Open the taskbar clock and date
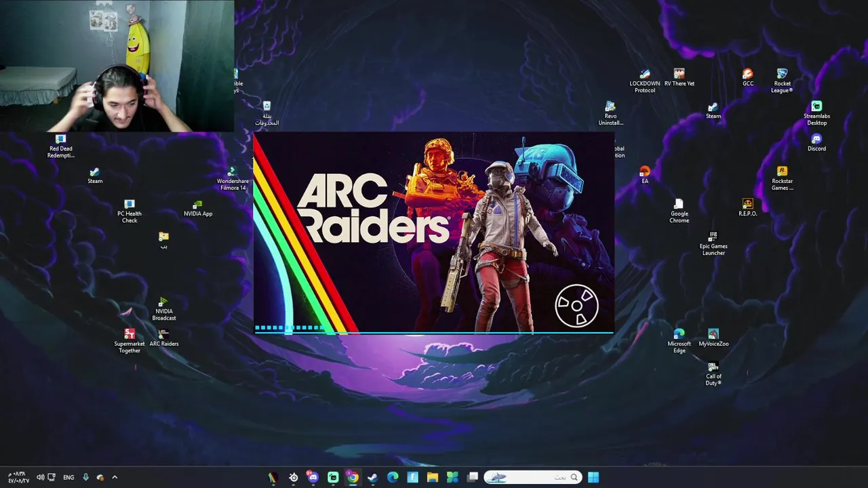 [x=18, y=477]
